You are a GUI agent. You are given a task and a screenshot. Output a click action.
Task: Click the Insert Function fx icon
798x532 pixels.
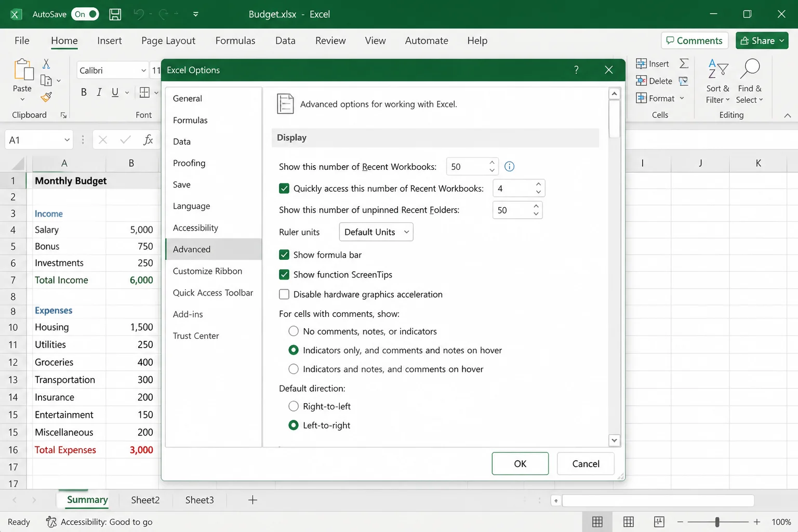(x=148, y=140)
